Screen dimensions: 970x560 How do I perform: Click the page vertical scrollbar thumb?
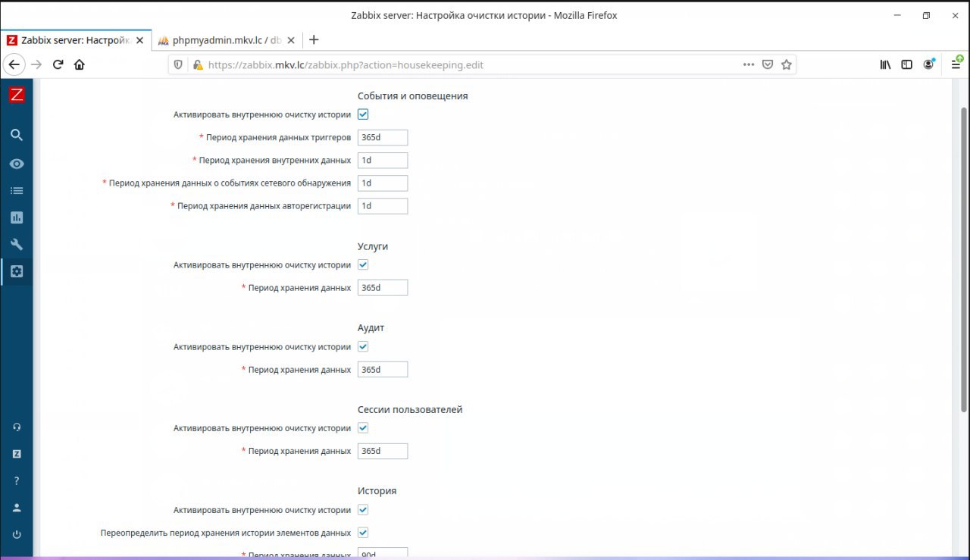[x=964, y=259]
